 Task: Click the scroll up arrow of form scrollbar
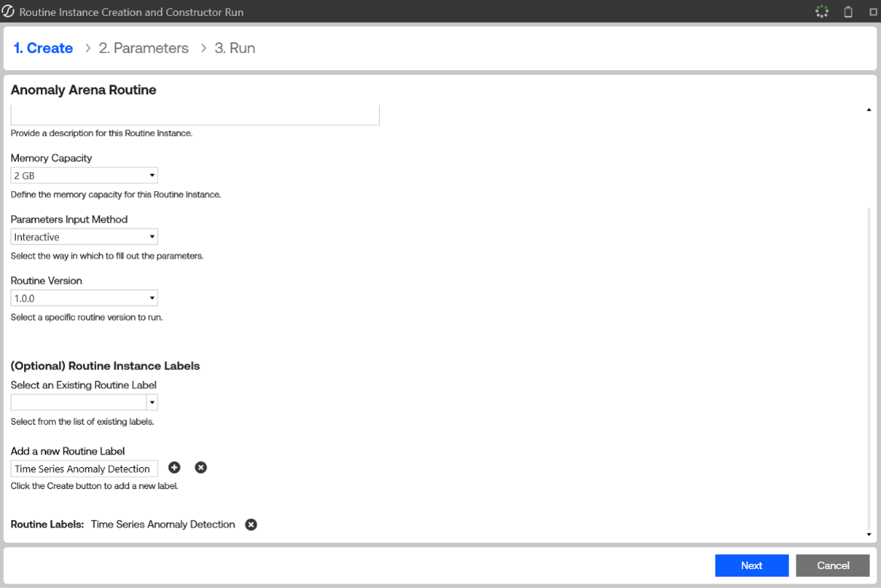click(869, 109)
